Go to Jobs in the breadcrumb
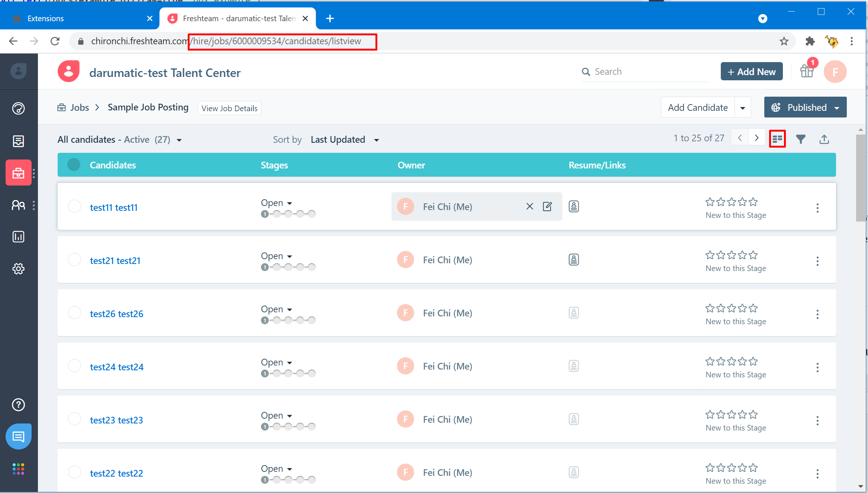 (79, 107)
